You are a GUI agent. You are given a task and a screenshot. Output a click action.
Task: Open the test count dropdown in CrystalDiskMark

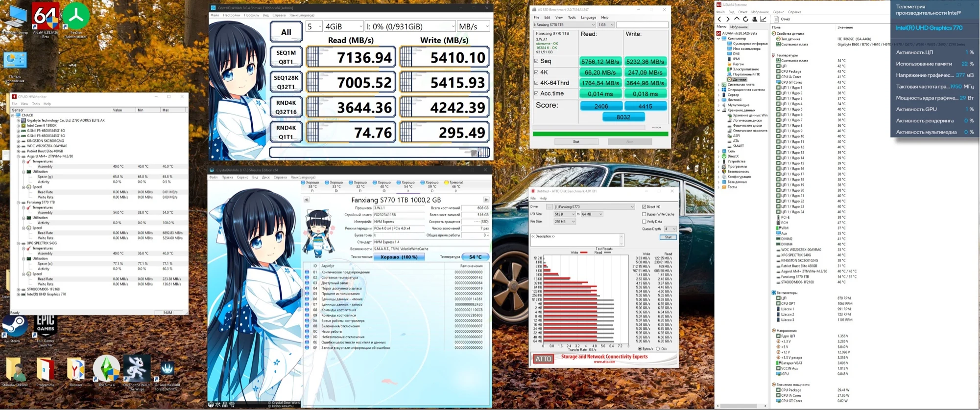pos(314,26)
